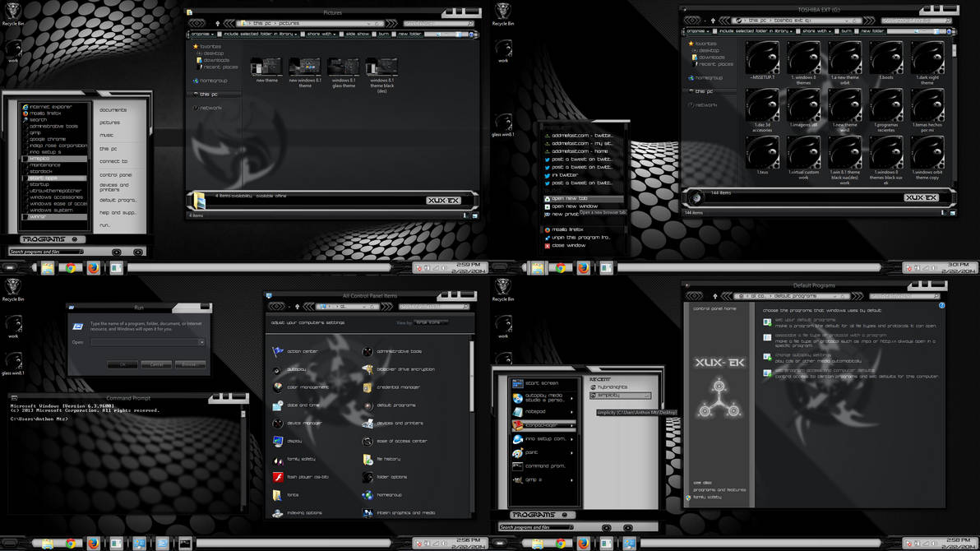This screenshot has height=551, width=980.
Task: Open BitLocker Drive Encryption
Action: pyautogui.click(x=404, y=369)
